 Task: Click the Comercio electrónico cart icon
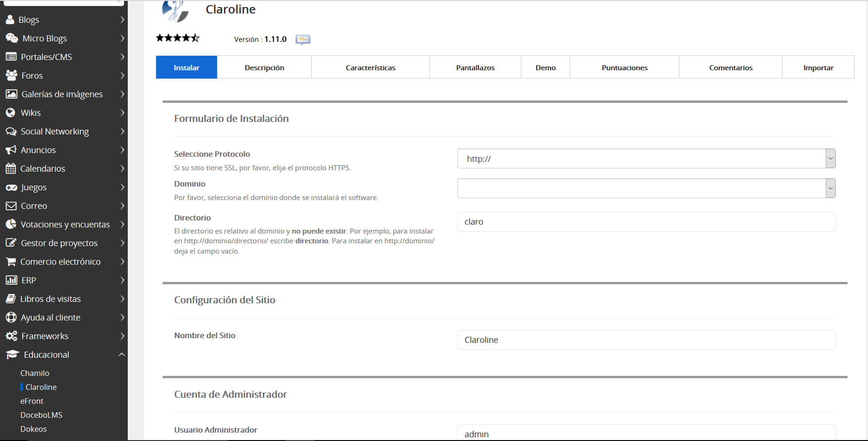[x=11, y=261]
